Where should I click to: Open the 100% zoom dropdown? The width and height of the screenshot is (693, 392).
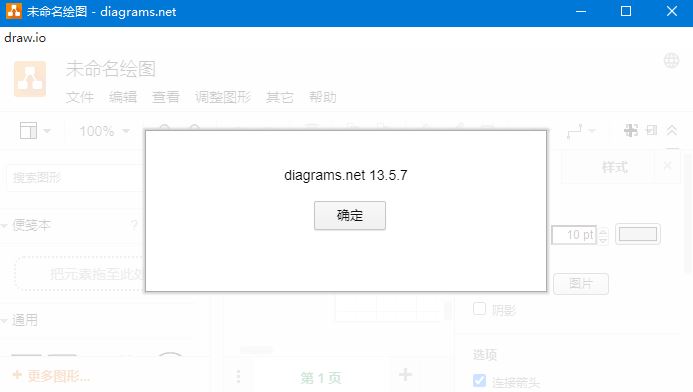click(x=104, y=131)
